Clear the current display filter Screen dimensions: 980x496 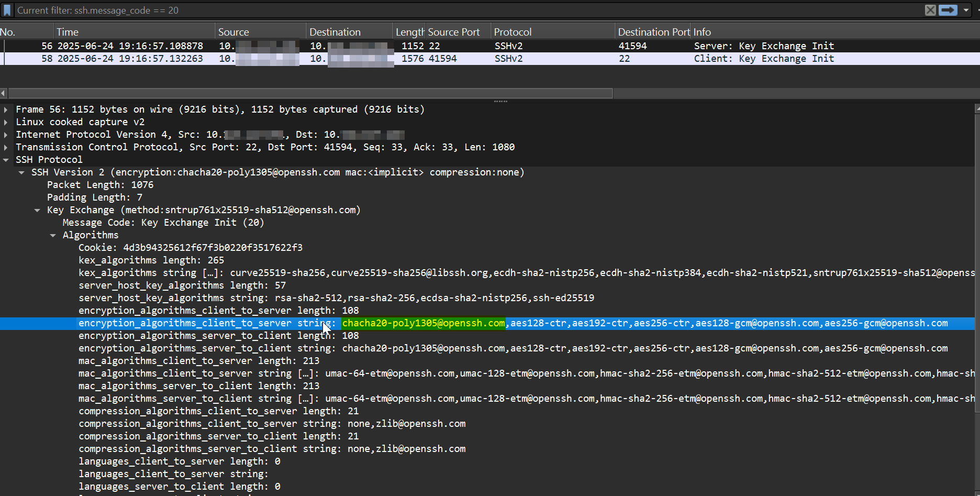tap(930, 10)
